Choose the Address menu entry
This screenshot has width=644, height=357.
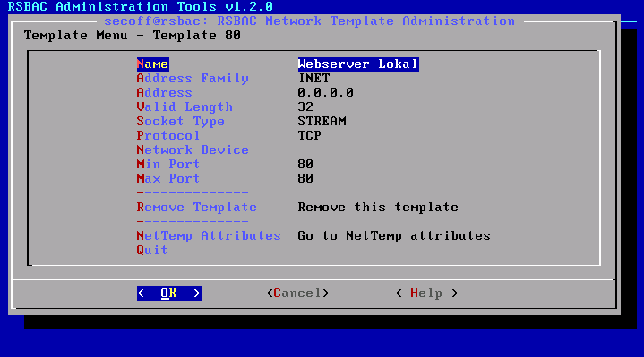click(164, 93)
